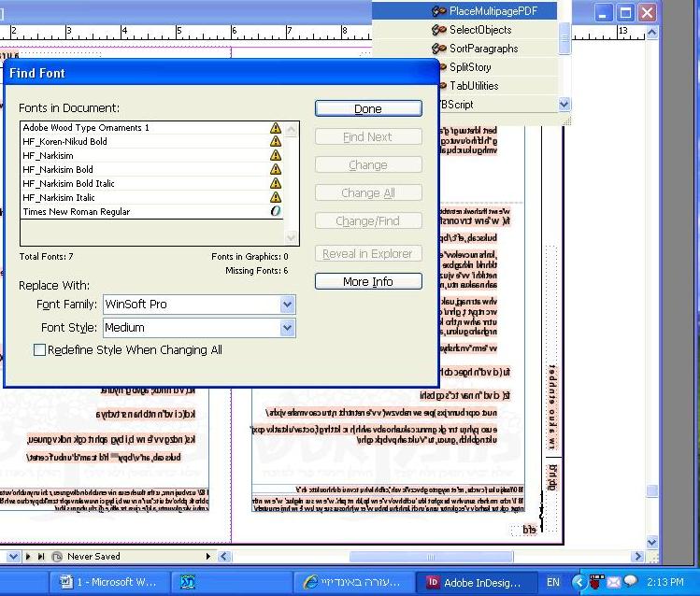Screen dimensions: 700x596
Task: Select HF_Narkisim Bold Italic row
Action: (x=151, y=183)
